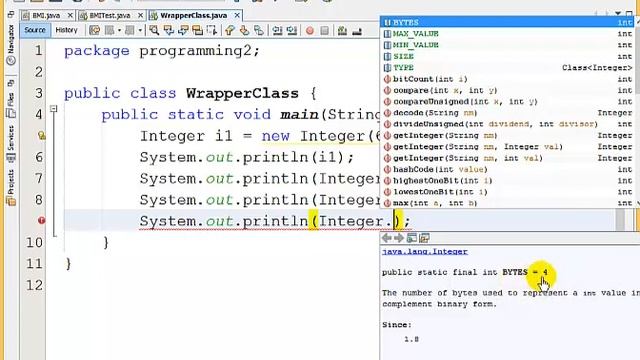
Task: Go back in Javadoc popup
Action: 387,238
